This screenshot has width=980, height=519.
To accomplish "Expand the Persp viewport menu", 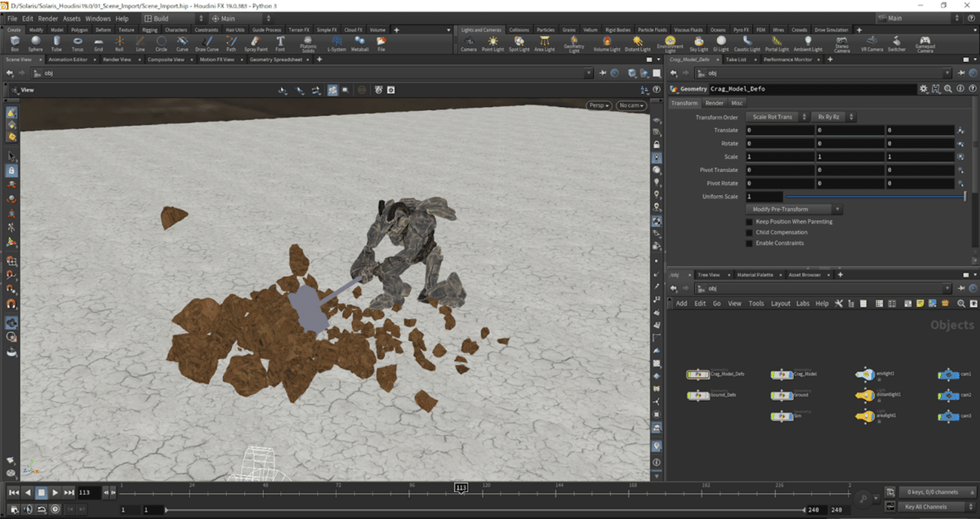I will pyautogui.click(x=599, y=105).
